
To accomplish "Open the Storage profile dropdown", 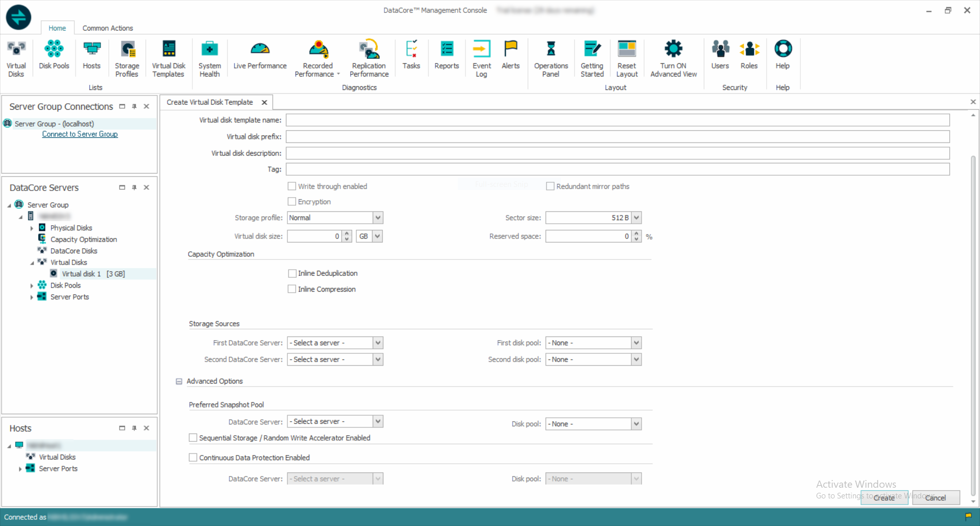I will pyautogui.click(x=378, y=218).
